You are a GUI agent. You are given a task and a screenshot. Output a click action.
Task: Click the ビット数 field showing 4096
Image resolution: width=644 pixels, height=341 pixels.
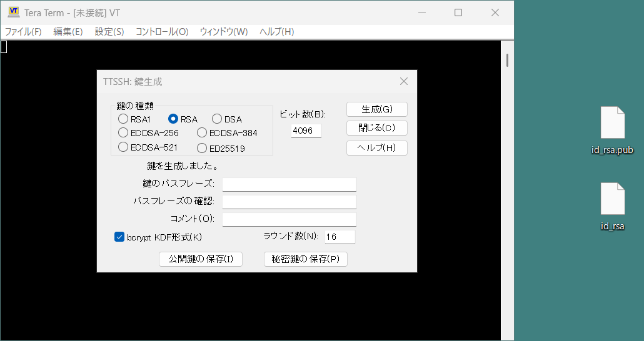pyautogui.click(x=306, y=131)
